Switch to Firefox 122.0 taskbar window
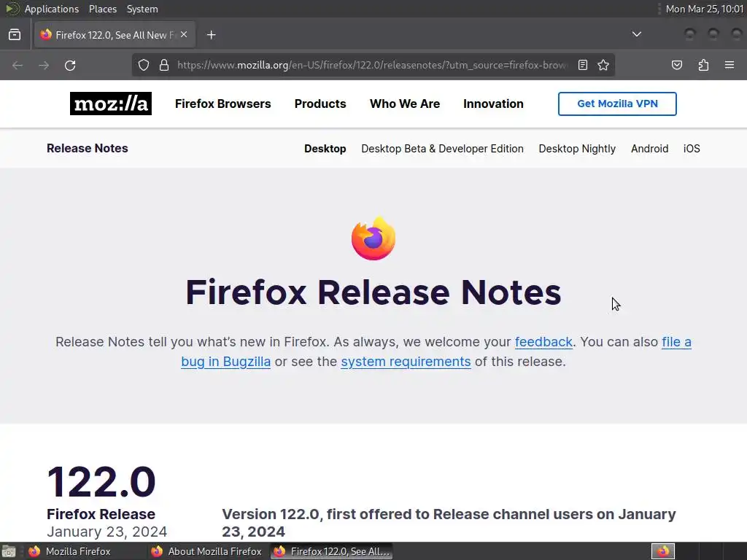The image size is (747, 560). (x=332, y=551)
